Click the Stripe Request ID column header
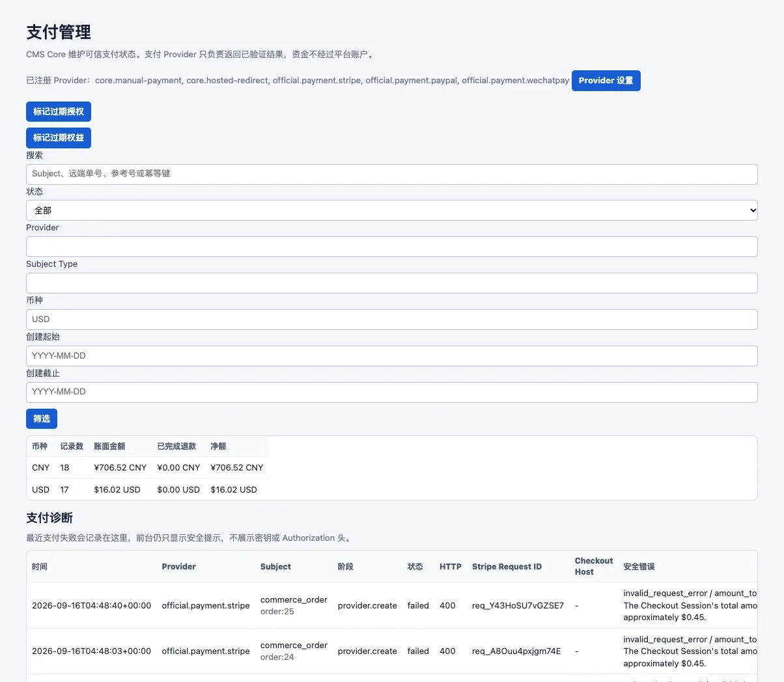The image size is (784, 682). point(507,567)
